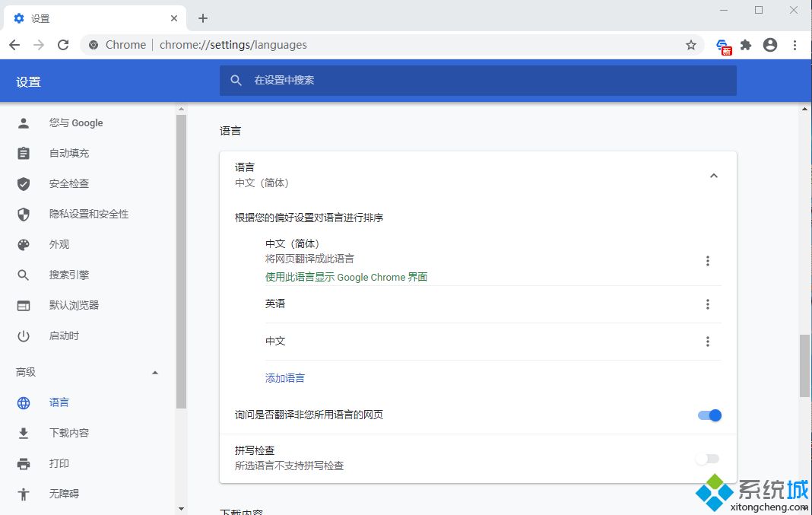Open 打印 settings
812x515 pixels.
pyautogui.click(x=59, y=463)
